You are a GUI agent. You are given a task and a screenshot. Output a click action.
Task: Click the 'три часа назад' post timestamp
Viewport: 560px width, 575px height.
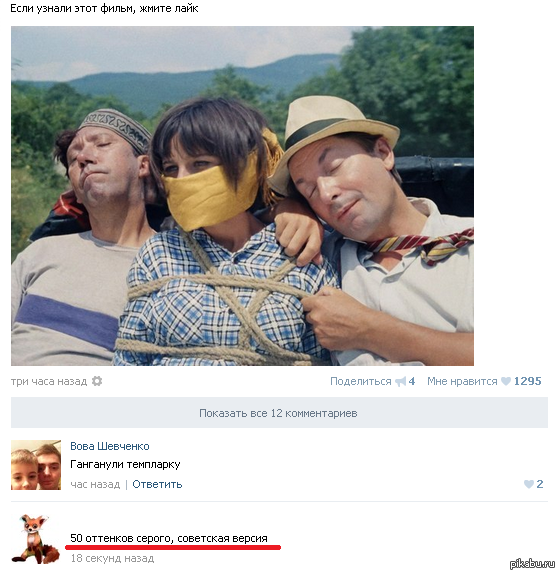[49, 381]
